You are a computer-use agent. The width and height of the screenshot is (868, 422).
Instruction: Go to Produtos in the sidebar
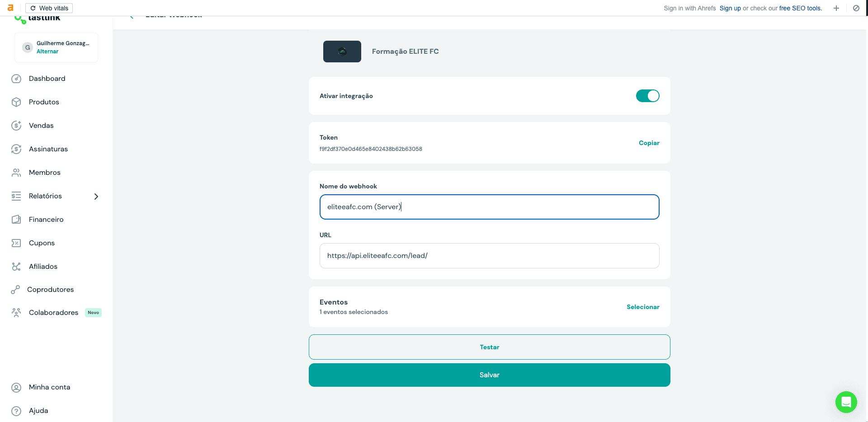pos(44,102)
